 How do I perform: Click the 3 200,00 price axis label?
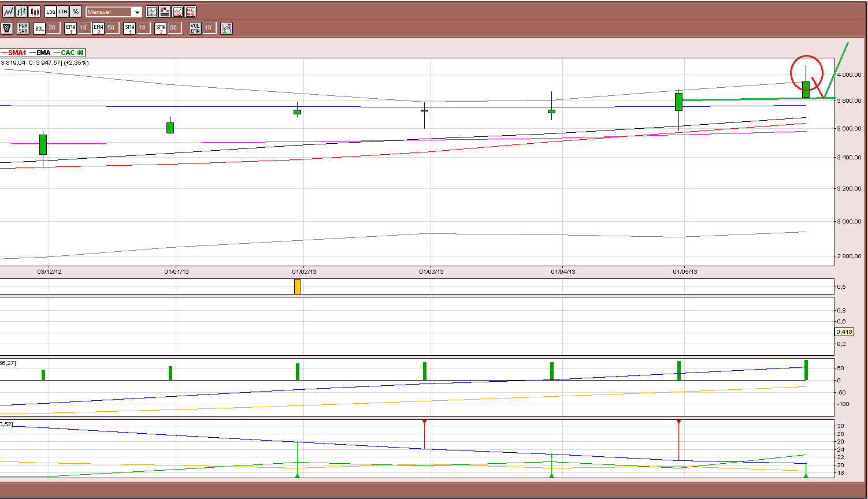849,189
